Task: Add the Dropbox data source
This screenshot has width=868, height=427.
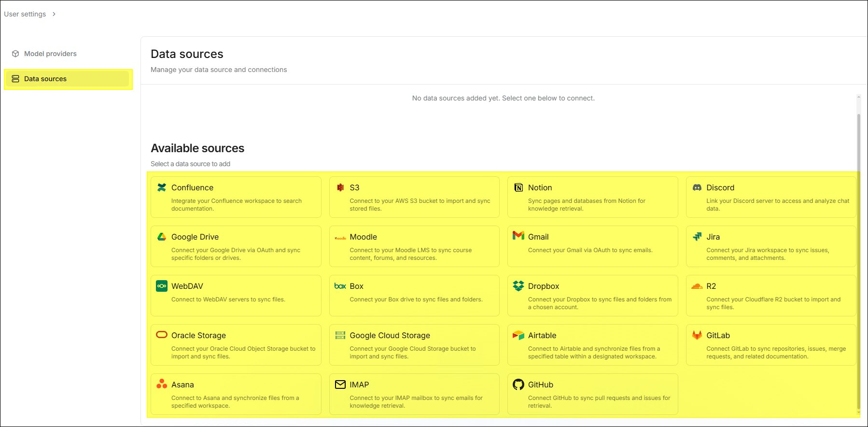Action: [593, 296]
